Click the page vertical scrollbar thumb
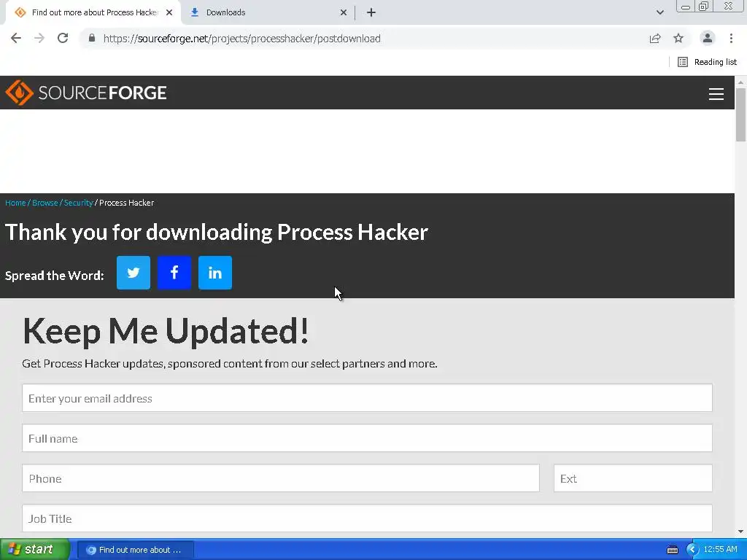The width and height of the screenshot is (747, 560). 740,114
